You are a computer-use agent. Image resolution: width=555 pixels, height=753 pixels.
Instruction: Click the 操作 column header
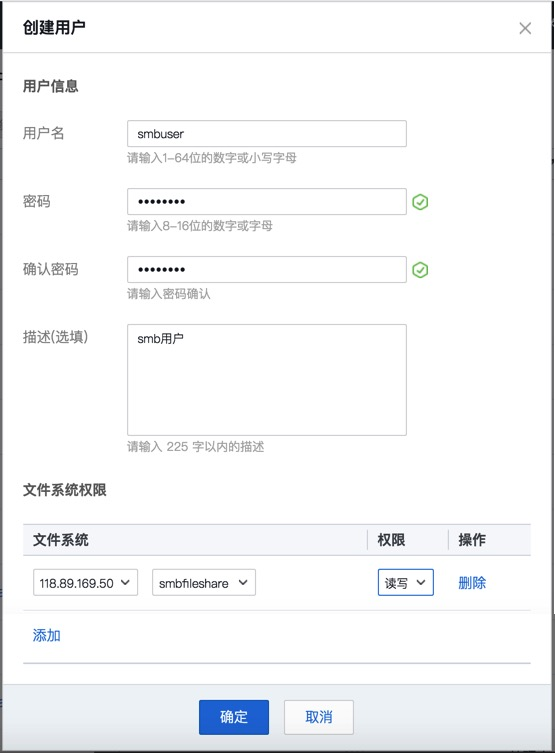[x=472, y=540]
